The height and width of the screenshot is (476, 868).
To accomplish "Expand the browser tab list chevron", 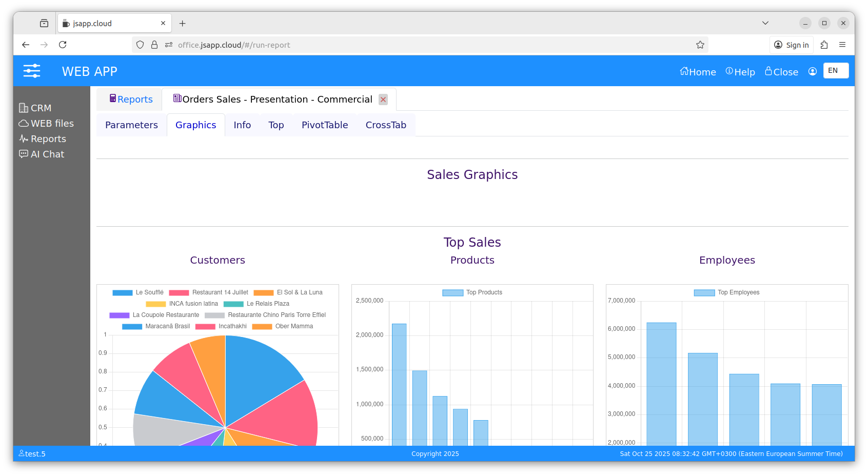I will click(765, 23).
